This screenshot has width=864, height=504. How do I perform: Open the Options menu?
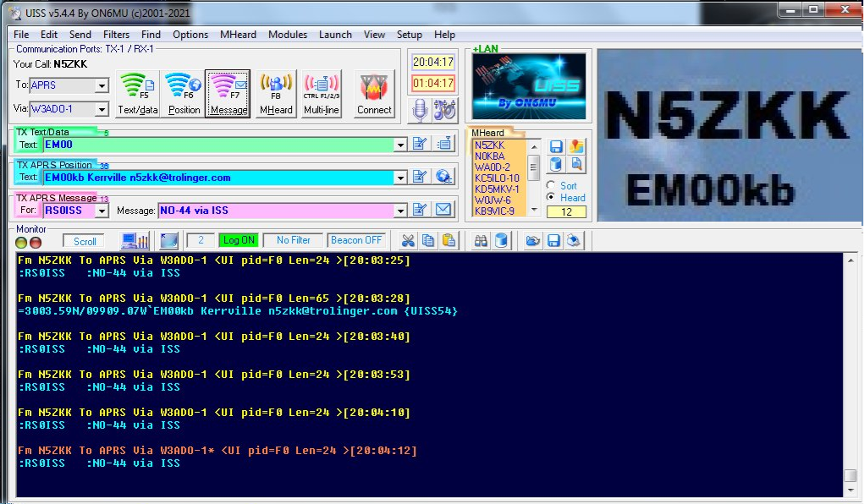click(190, 34)
